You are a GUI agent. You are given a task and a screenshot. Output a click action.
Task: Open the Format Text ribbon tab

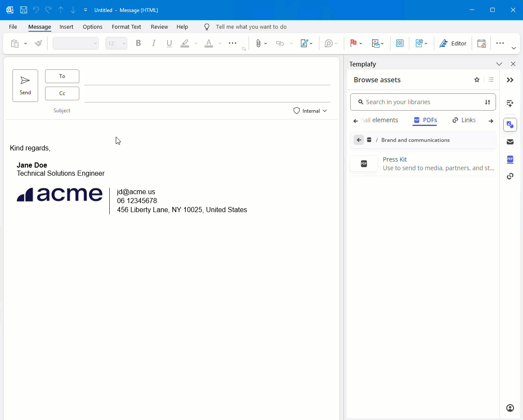pos(126,27)
